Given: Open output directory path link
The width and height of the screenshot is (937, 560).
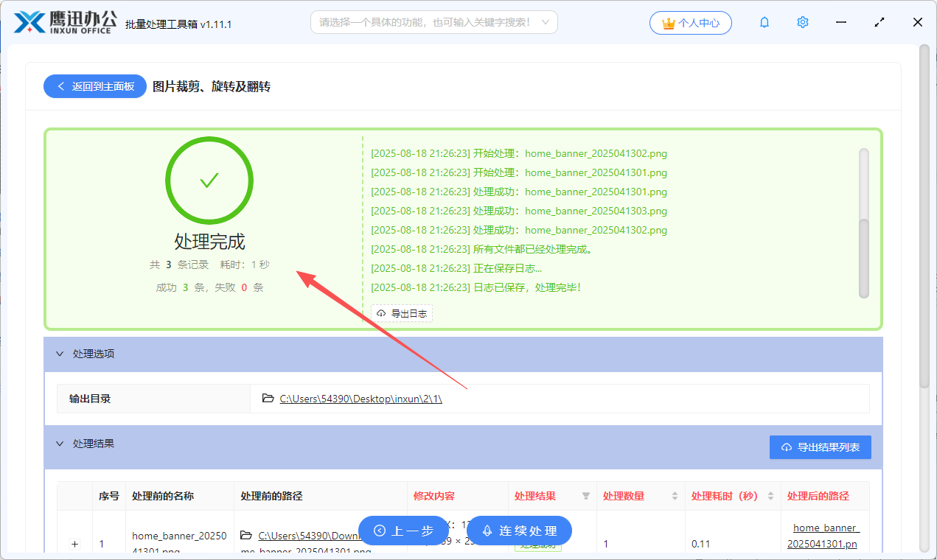Looking at the screenshot, I should 360,399.
